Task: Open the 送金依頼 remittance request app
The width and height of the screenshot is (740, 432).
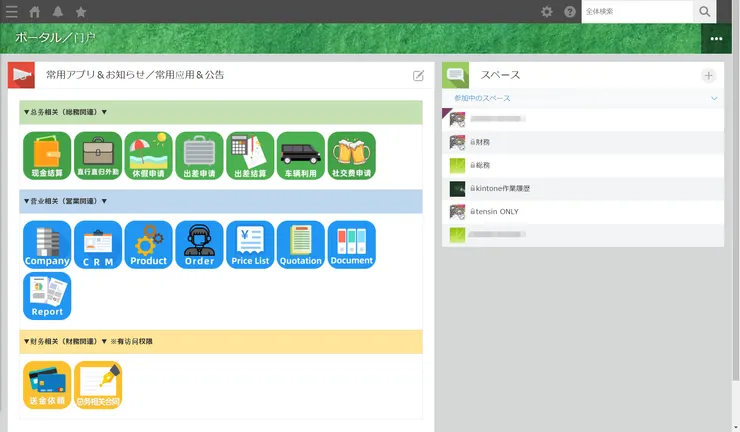Action: (47, 385)
